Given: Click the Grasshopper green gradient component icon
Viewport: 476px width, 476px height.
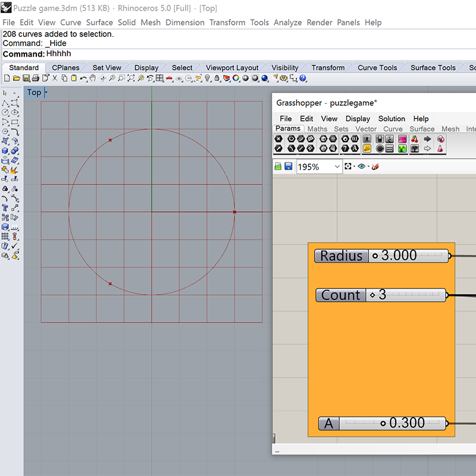Looking at the screenshot, I should (x=402, y=148).
